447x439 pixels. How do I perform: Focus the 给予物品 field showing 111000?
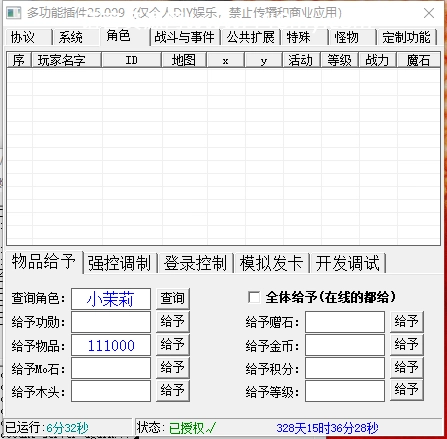point(111,345)
